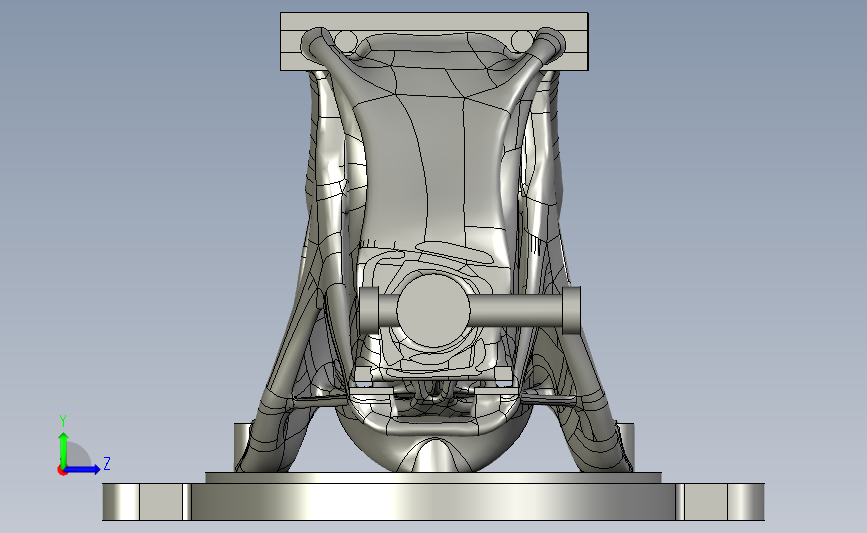The width and height of the screenshot is (867, 533).
Task: Select the right end cap of horizontal bar
Action: (x=571, y=311)
